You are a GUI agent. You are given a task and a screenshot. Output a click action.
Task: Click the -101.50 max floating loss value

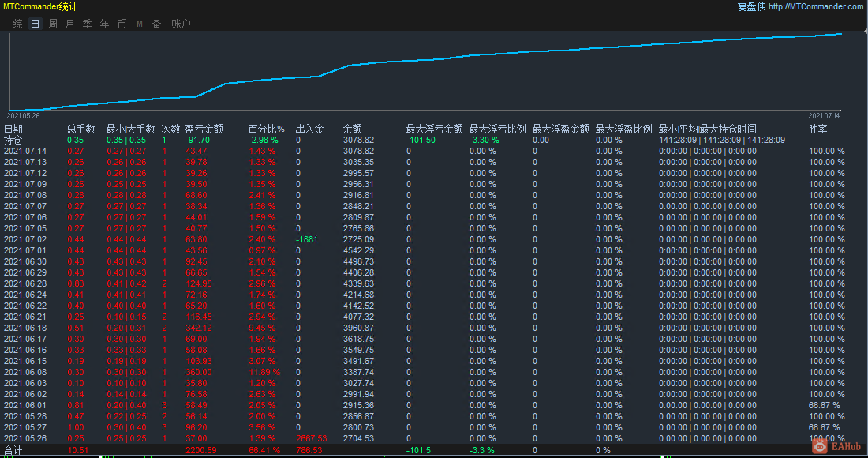pos(421,140)
